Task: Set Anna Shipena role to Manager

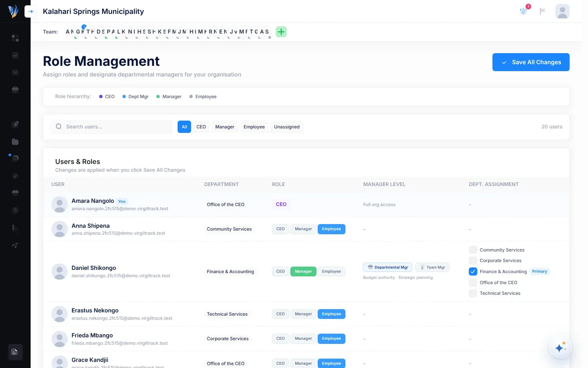Action: click(x=303, y=229)
